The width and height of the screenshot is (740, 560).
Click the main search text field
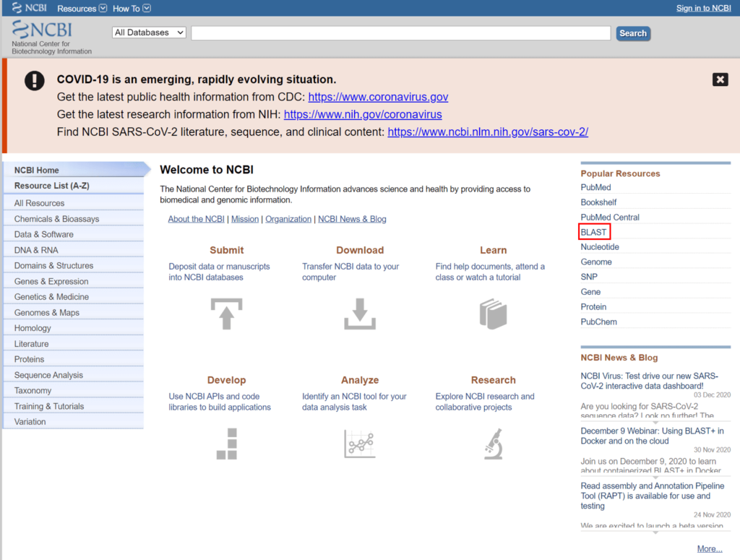click(x=400, y=33)
